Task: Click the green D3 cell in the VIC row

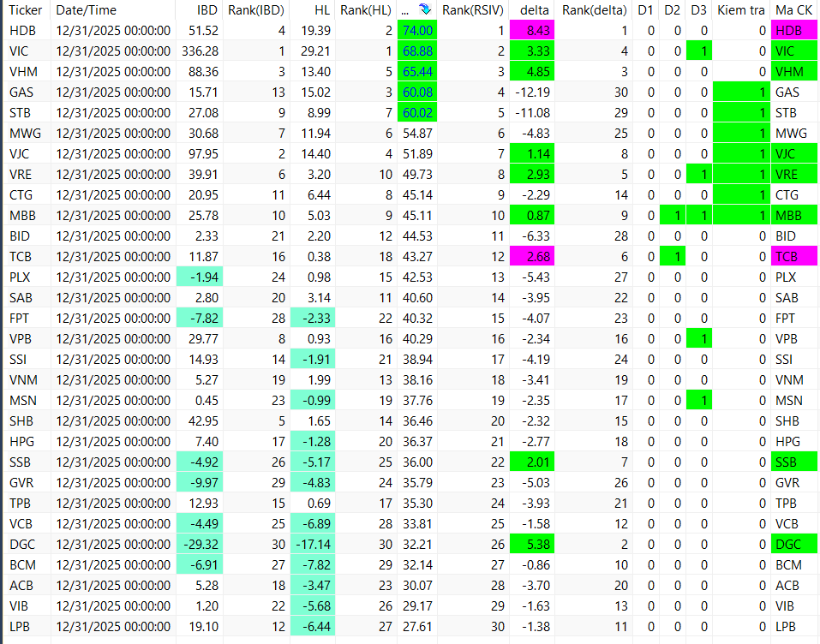Action: click(698, 51)
